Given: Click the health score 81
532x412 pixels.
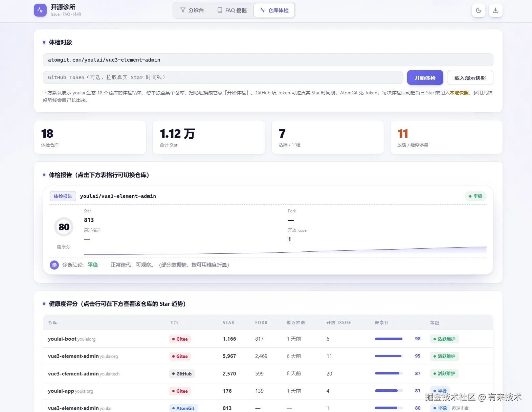Looking at the screenshot, I should click(x=418, y=391).
